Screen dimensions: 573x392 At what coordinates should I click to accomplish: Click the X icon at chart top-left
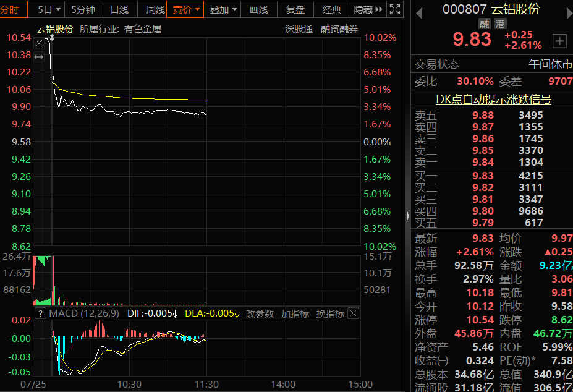point(39,43)
